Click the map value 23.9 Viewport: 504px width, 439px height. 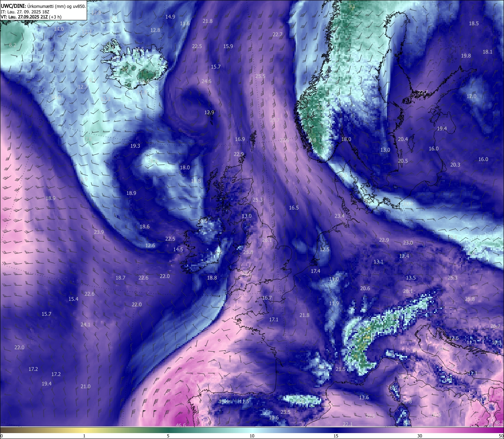pos(99,232)
